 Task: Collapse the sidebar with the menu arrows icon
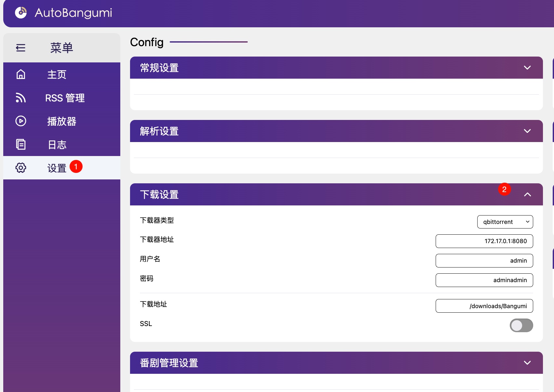point(20,47)
